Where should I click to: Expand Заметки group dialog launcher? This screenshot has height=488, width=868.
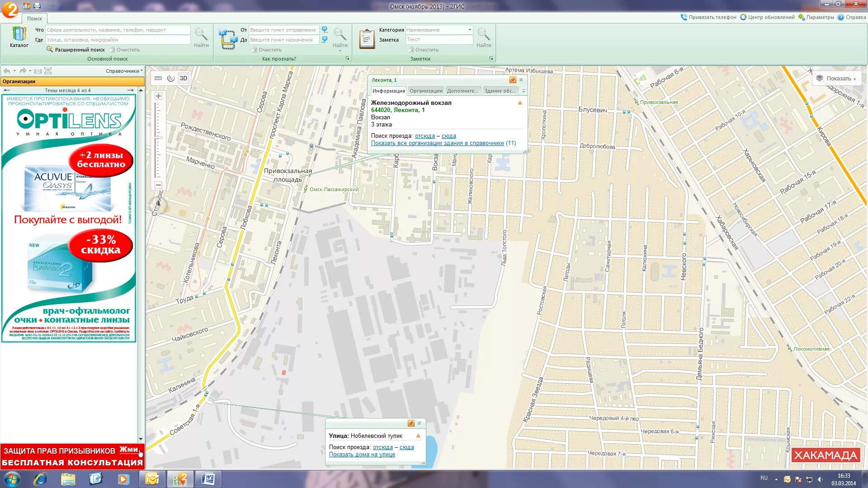point(491,59)
